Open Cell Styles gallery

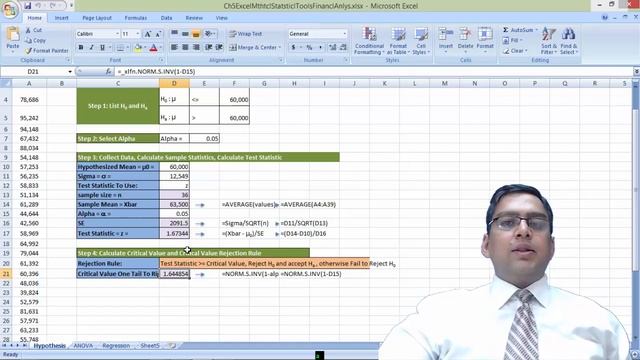[421, 41]
